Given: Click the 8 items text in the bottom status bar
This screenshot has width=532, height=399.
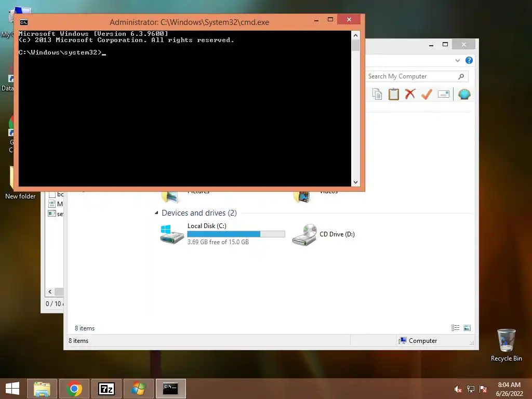Looking at the screenshot, I should [x=78, y=341].
